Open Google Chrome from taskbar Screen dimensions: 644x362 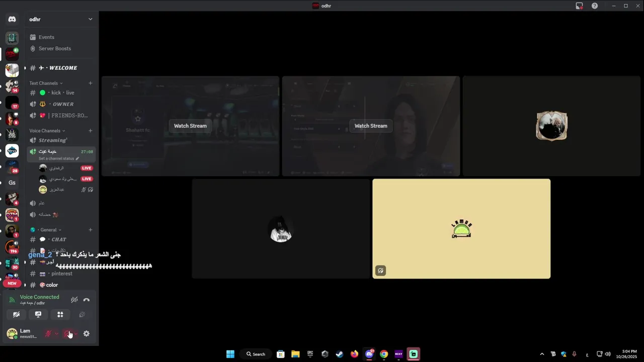coord(384,354)
